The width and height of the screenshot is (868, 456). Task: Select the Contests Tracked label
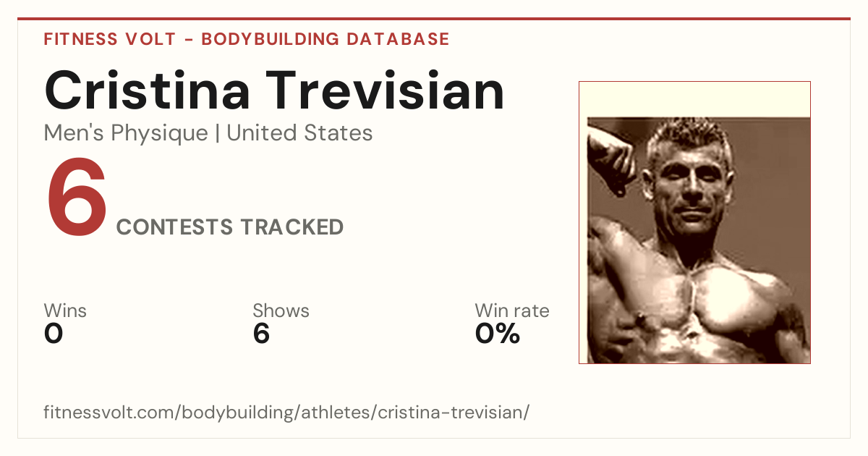230,227
